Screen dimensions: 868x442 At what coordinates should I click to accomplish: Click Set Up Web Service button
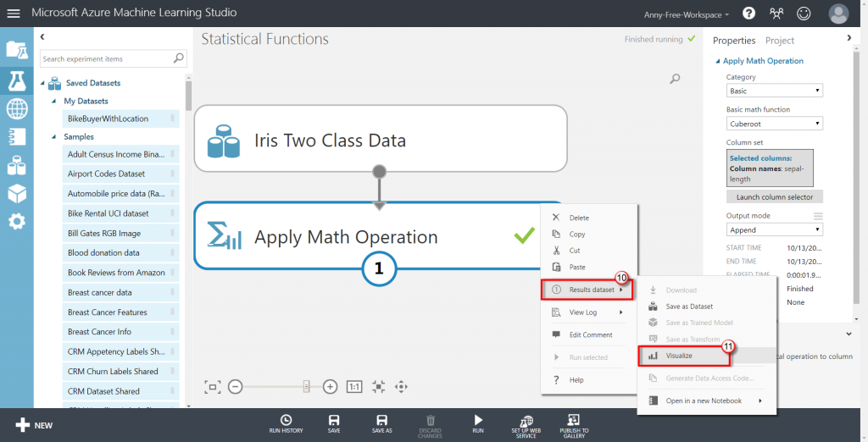pos(526,427)
